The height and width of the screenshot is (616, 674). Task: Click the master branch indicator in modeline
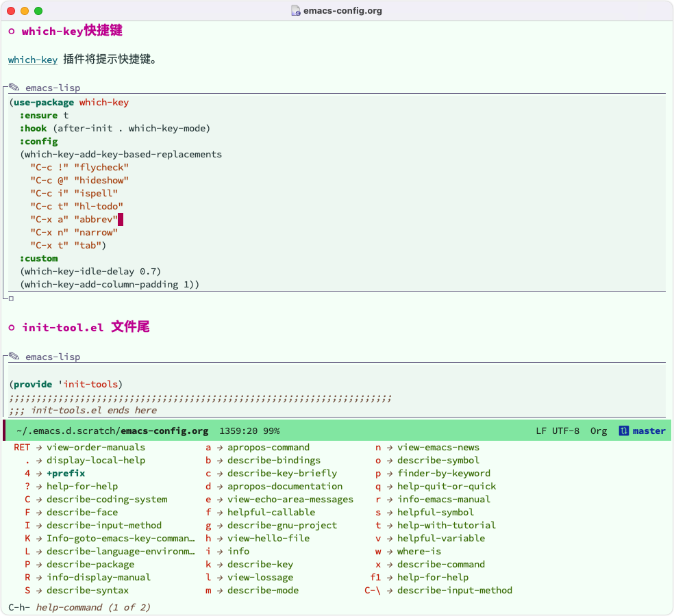click(649, 431)
